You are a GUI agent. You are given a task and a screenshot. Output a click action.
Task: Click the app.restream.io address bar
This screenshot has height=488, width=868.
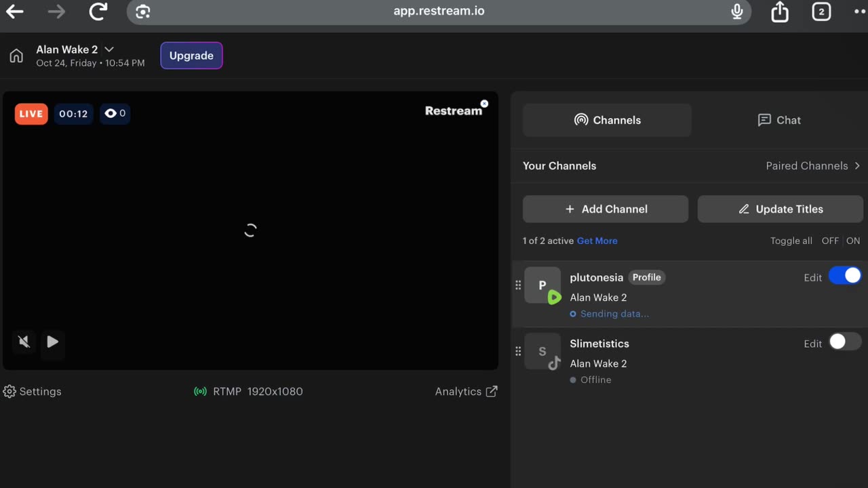(x=439, y=12)
